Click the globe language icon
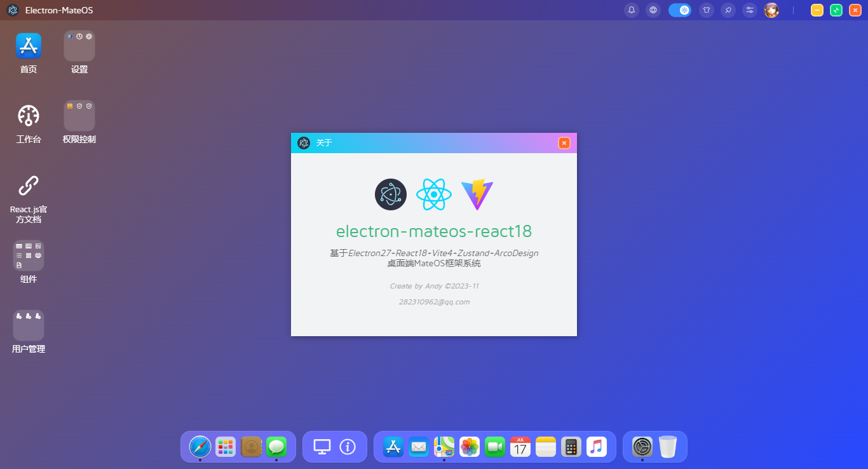The width and height of the screenshot is (868, 469). click(x=653, y=10)
